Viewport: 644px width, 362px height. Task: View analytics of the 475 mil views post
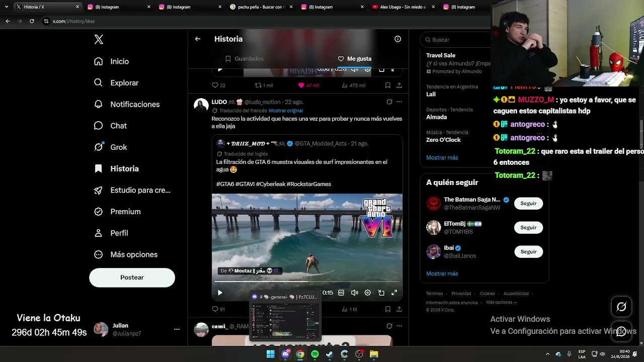(x=354, y=85)
